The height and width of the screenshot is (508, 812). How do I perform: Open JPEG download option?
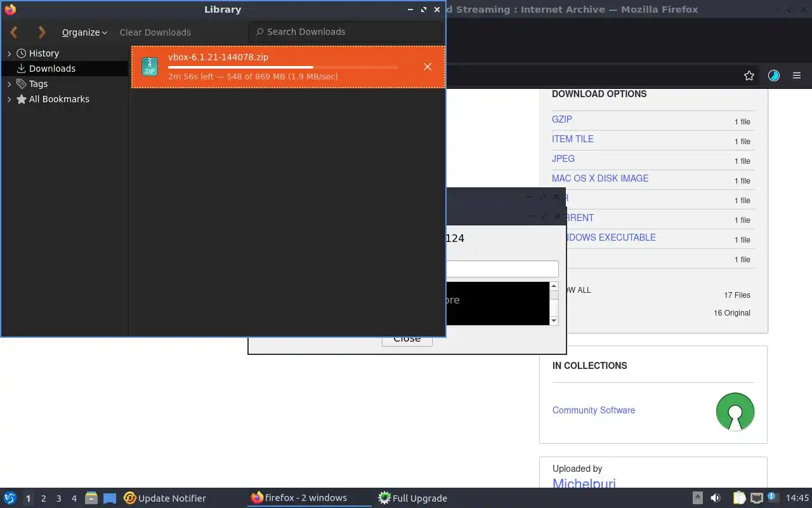(x=563, y=159)
